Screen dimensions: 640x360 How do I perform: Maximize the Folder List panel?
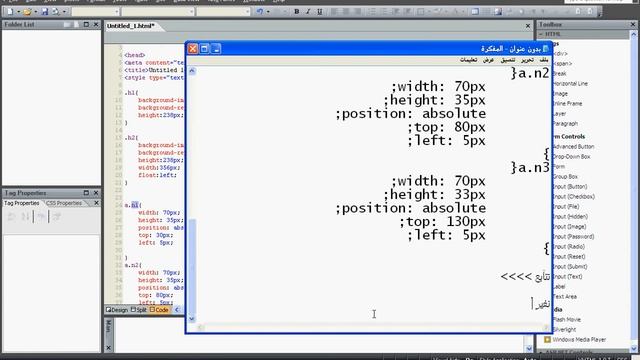86,24
